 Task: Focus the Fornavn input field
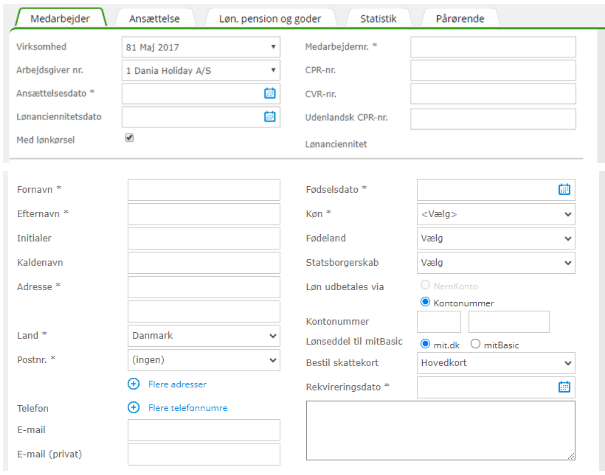[x=204, y=189]
